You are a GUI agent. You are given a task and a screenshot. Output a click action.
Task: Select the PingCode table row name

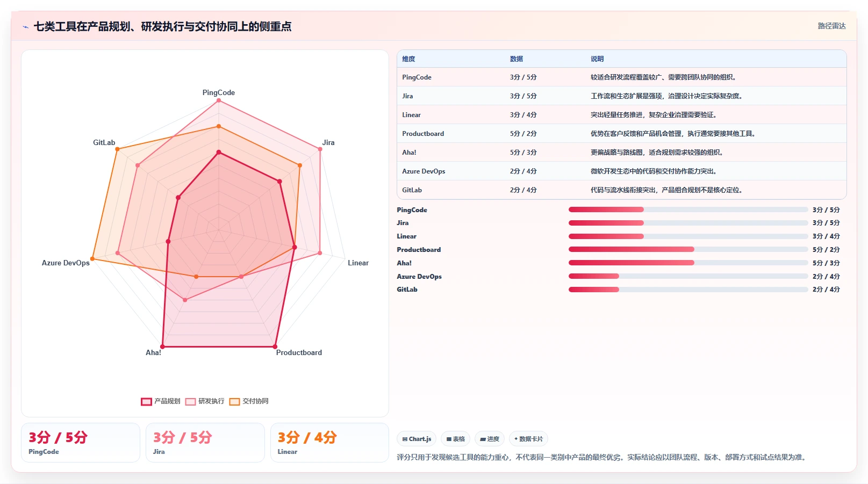[417, 77]
